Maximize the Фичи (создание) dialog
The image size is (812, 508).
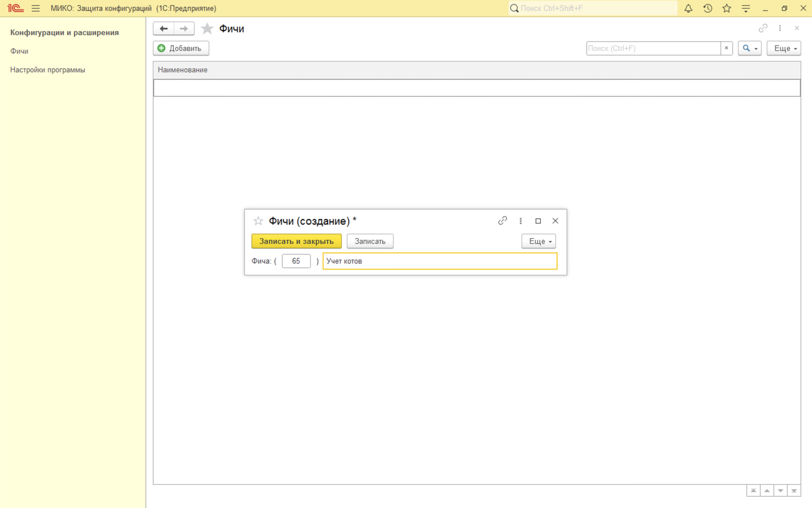coord(538,221)
